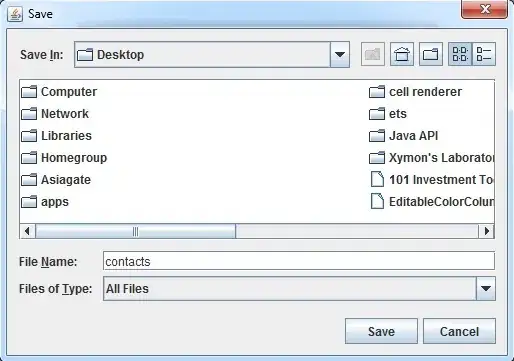Screen dimensions: 514x361
Task: Click the Java icon in title bar
Action: pos(15,14)
